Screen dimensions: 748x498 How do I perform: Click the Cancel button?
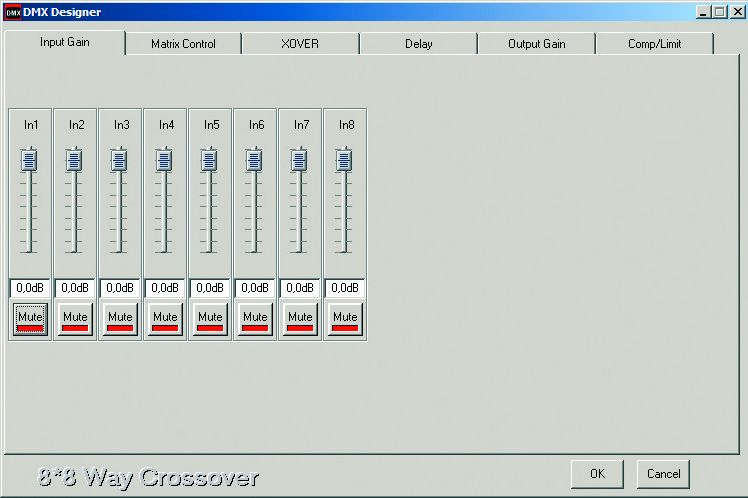663,474
